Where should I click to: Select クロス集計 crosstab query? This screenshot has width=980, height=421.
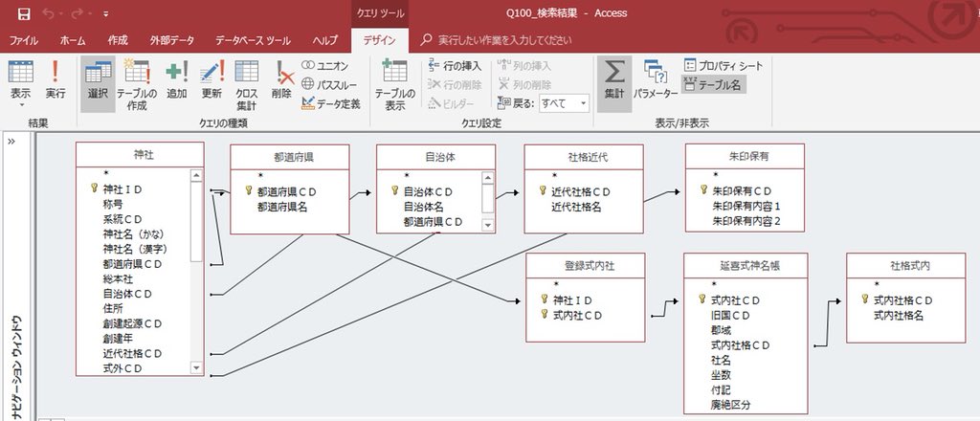247,84
